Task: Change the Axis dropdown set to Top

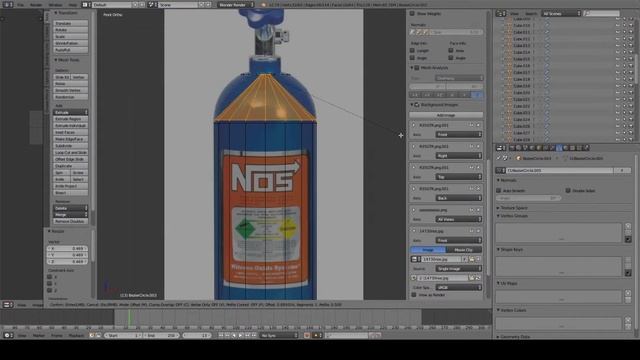Action: tap(459, 177)
